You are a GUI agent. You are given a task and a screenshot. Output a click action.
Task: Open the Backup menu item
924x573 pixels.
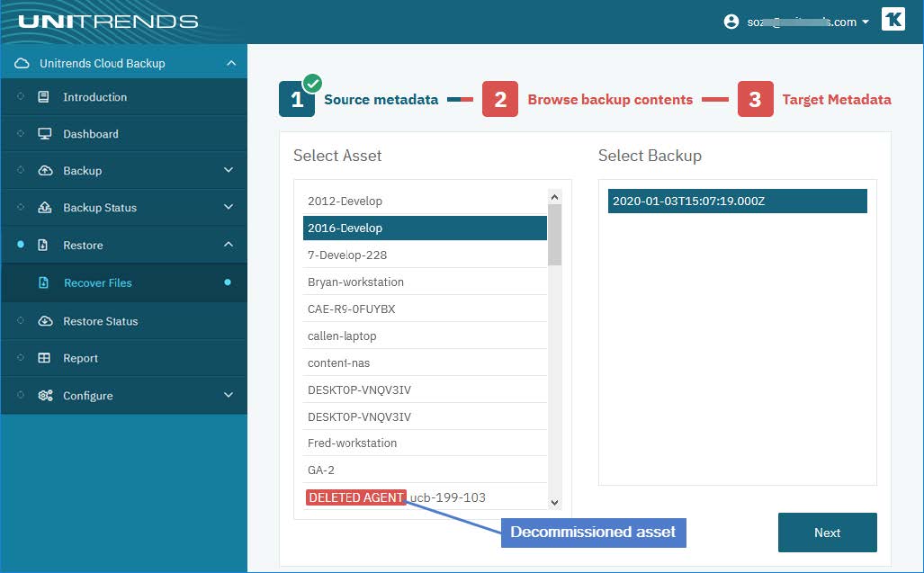(83, 170)
